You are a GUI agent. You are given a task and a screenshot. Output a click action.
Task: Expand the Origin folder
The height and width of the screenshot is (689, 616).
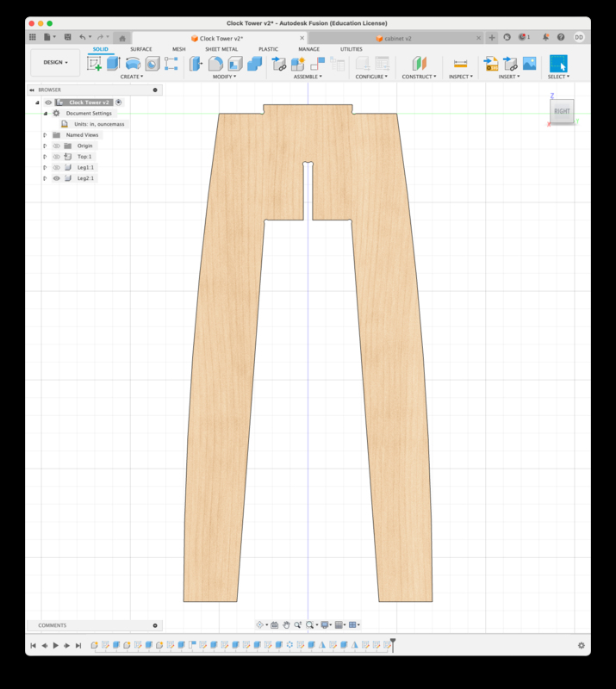point(45,146)
